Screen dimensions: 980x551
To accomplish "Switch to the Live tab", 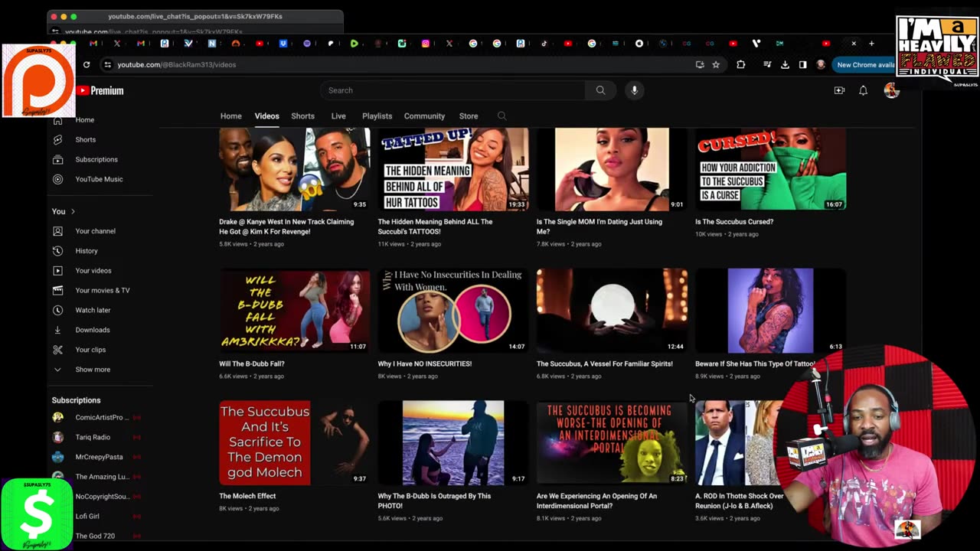I will click(338, 116).
